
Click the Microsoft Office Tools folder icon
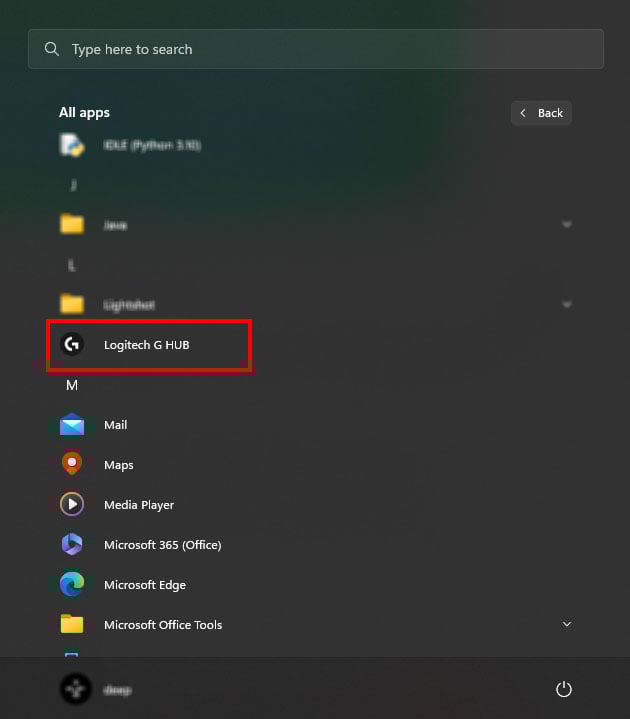72,624
